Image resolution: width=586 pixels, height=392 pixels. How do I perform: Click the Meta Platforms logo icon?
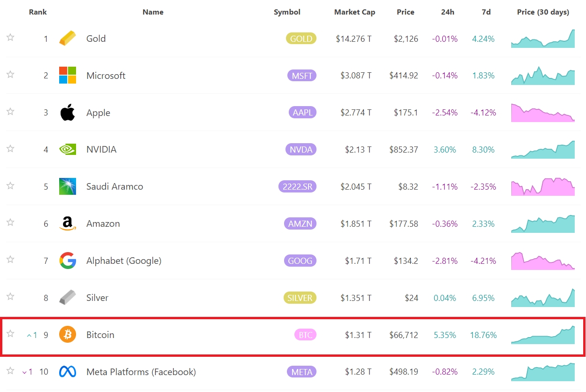click(68, 372)
